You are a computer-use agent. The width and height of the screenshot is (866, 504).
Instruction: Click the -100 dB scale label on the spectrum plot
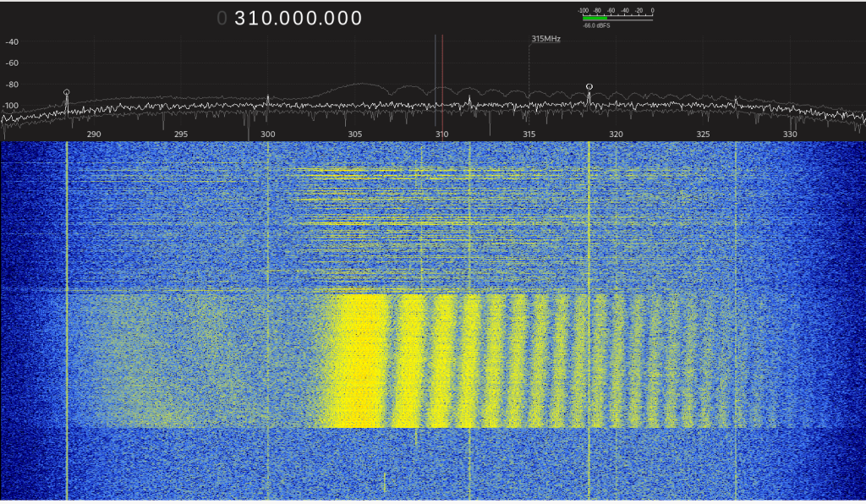(11, 106)
